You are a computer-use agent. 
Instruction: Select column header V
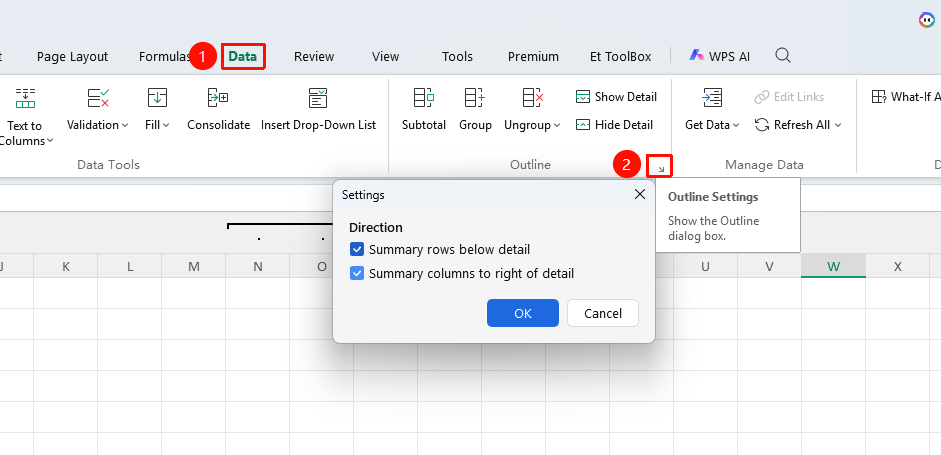click(769, 267)
